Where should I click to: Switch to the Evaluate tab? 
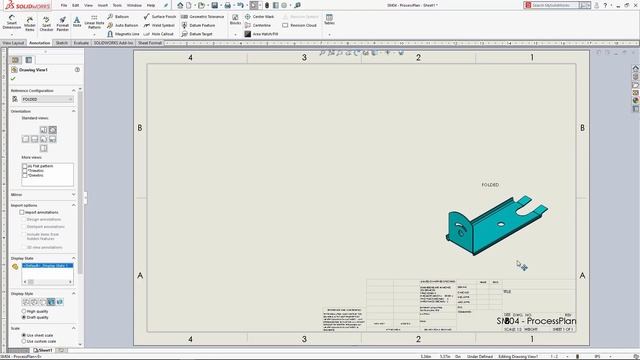(x=81, y=43)
